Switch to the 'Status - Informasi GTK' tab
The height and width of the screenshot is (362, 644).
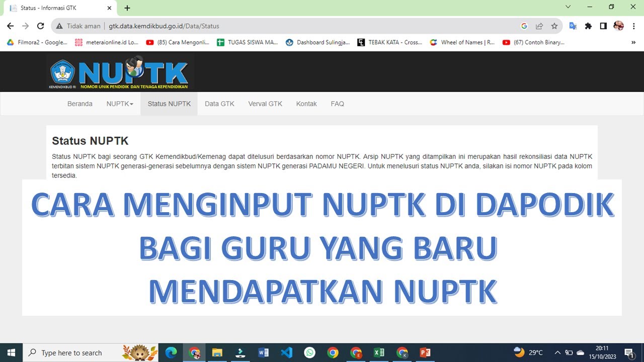point(59,8)
